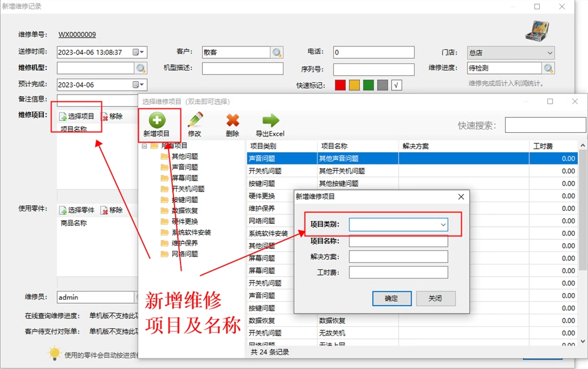
Task: Focus the 项目名称 input in dialog
Action: [398, 241]
